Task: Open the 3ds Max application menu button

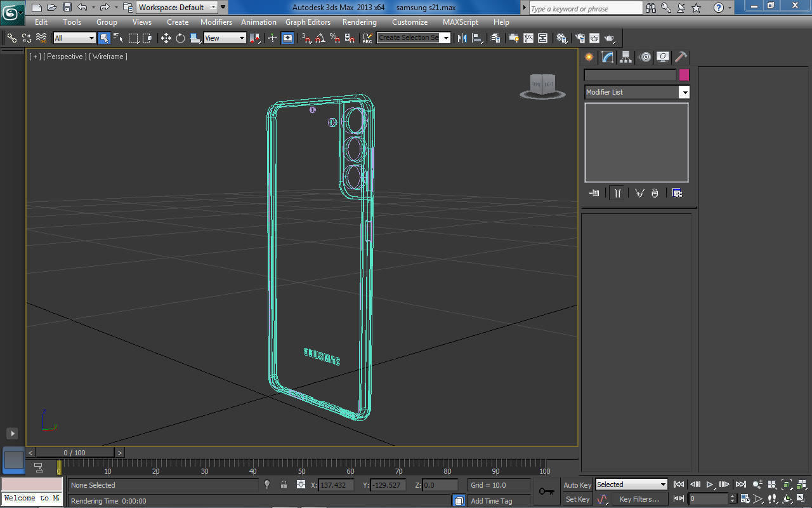Action: pyautogui.click(x=12, y=11)
